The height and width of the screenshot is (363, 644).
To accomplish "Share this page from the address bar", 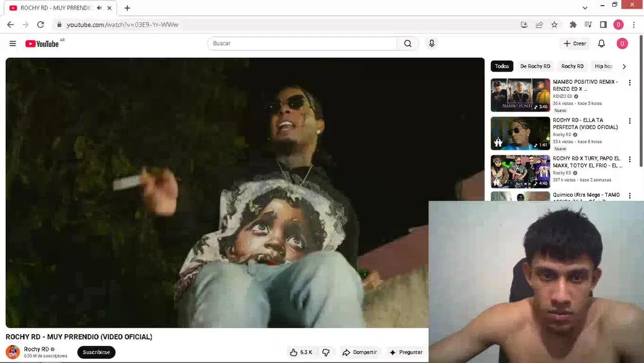I will coord(539,24).
